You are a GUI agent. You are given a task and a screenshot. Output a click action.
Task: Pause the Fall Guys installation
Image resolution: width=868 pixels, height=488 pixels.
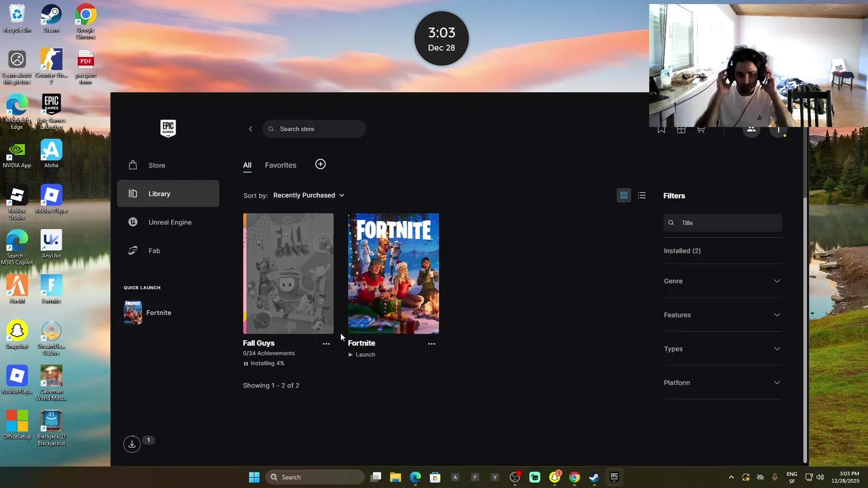pos(245,363)
